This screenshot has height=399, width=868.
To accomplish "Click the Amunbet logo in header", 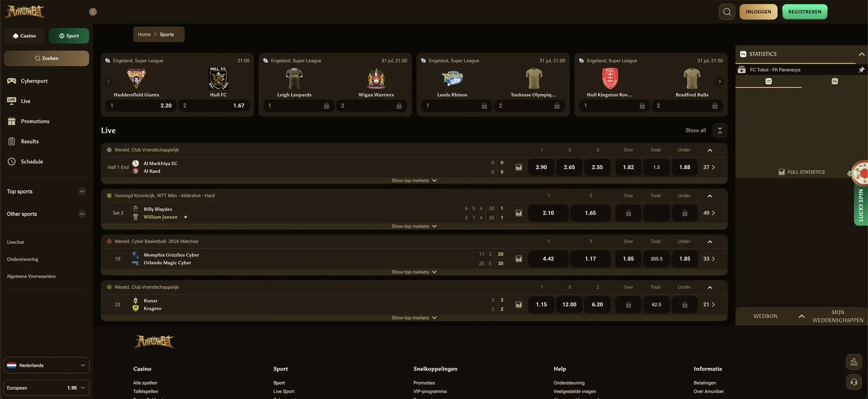I will (25, 11).
